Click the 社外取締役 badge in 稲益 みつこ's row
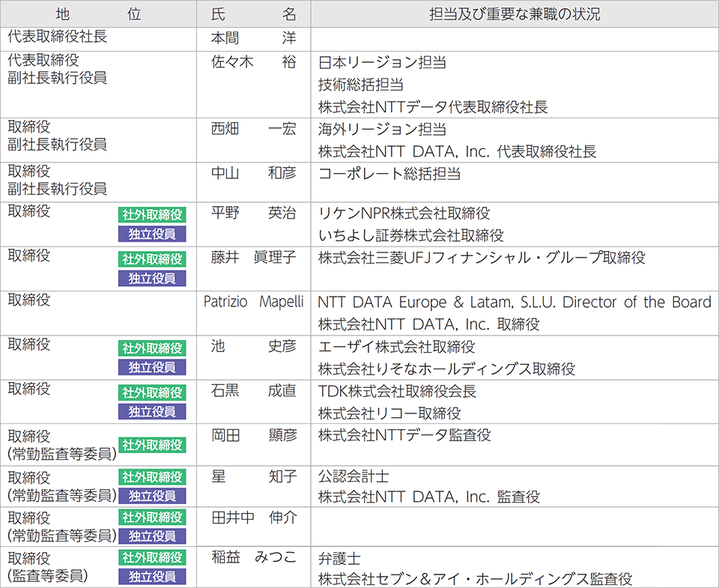 click(152, 558)
